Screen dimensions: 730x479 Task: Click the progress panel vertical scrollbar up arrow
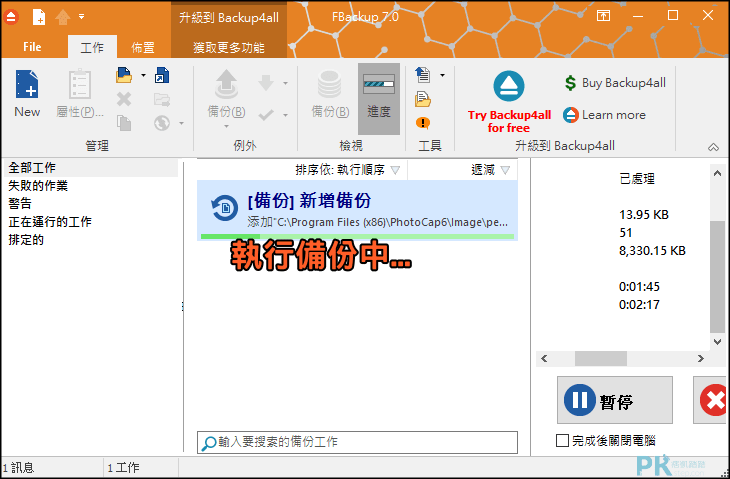coord(717,173)
